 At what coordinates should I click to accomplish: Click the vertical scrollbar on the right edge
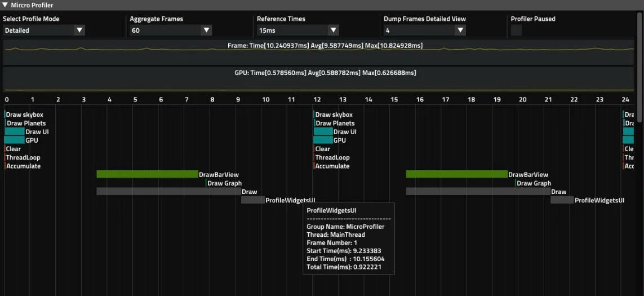639,68
